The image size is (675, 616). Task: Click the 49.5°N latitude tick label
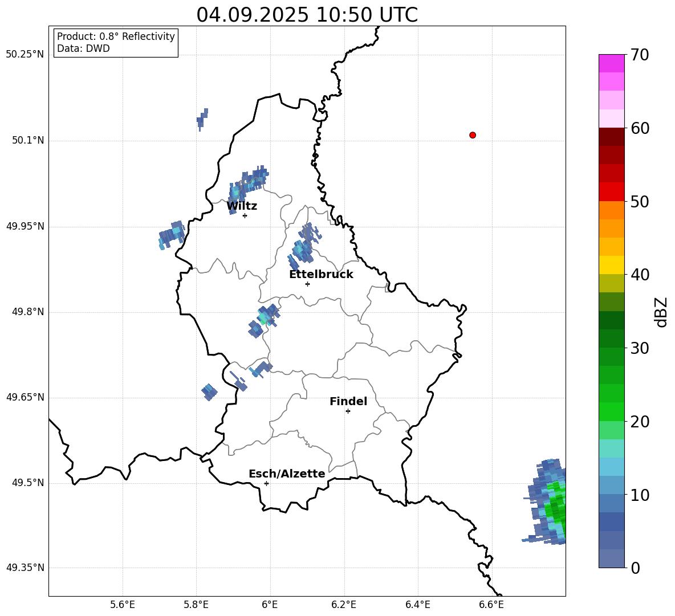[x=28, y=483]
